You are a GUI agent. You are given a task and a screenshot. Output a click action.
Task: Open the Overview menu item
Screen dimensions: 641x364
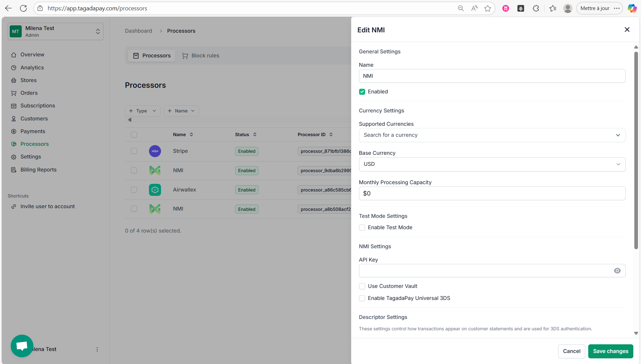tap(32, 55)
